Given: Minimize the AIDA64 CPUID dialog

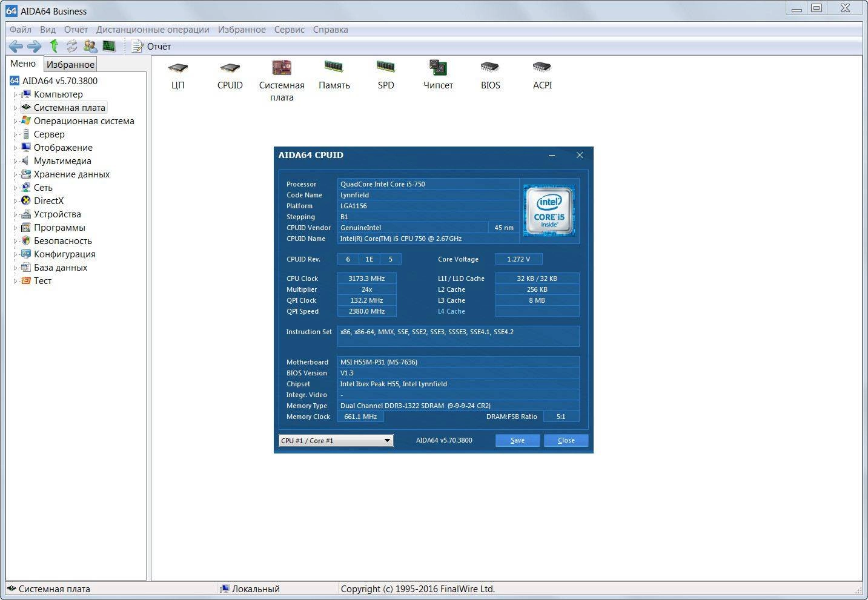Looking at the screenshot, I should pyautogui.click(x=552, y=155).
